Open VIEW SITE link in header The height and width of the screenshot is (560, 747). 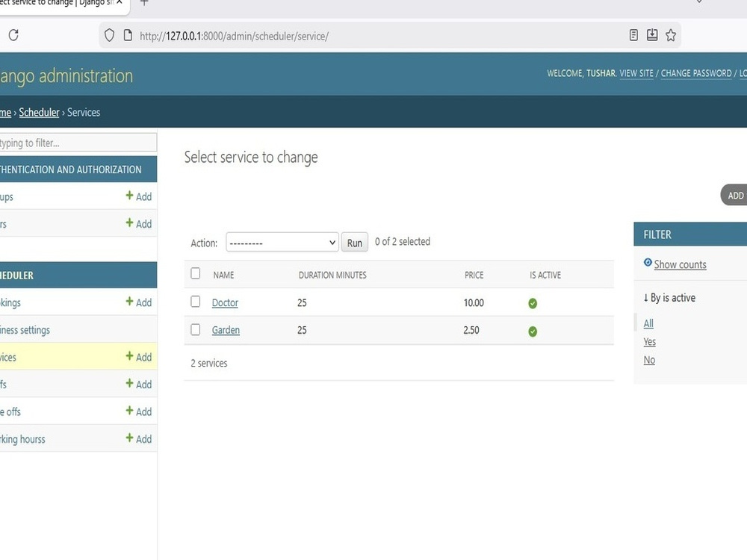point(636,73)
